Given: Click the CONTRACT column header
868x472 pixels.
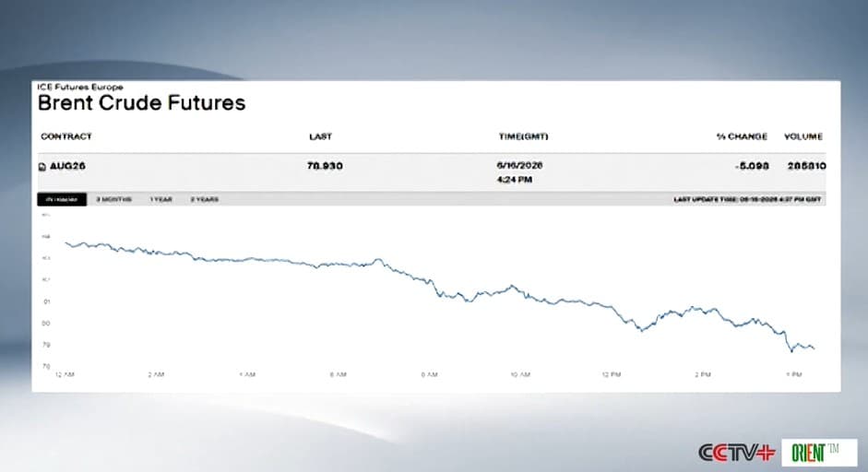Looking at the screenshot, I should click(66, 136).
